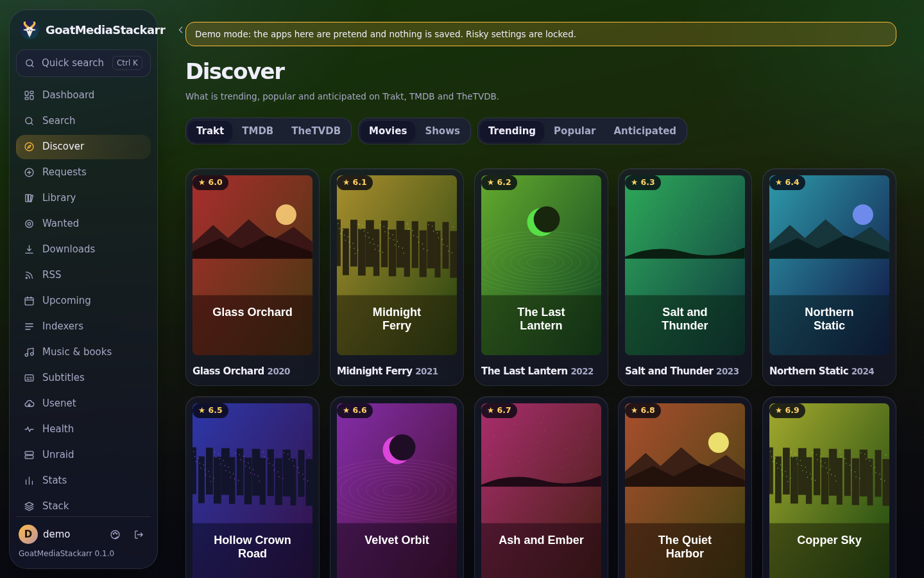Open The Last Lantern poster
Screen dimensions: 924x578
coord(541,265)
